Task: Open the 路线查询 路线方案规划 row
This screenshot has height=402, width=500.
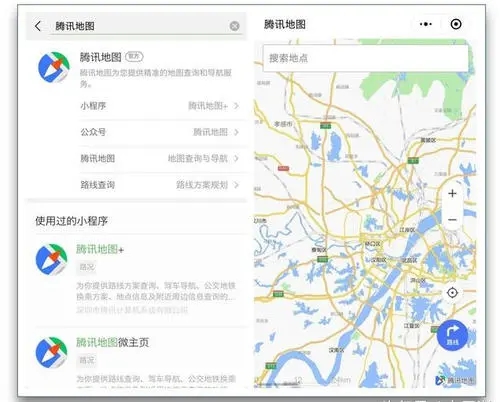Action: 160,185
